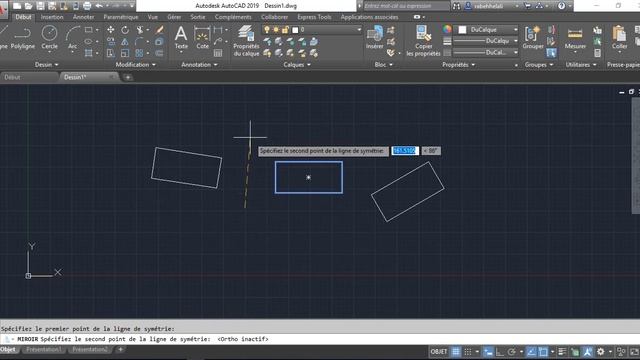Viewport: 640px width, 360px height.
Task: Click Copier les propriétés tool
Action: 423,40
